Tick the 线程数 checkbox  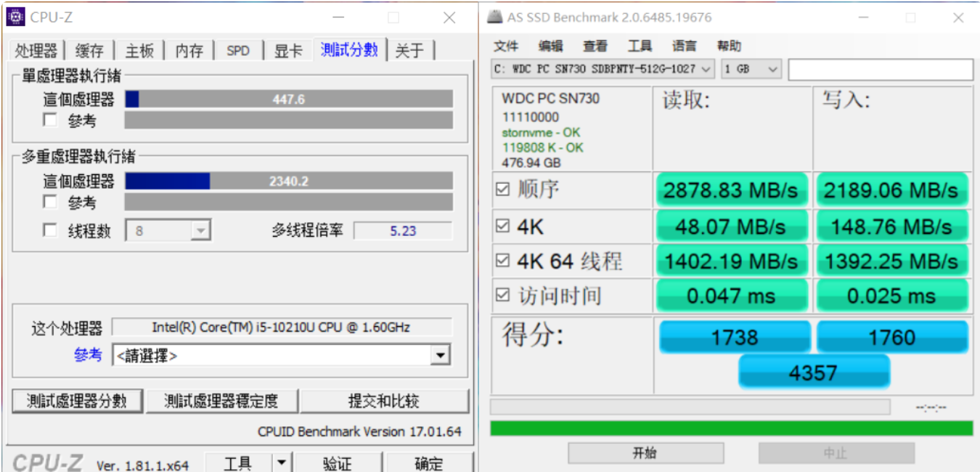pyautogui.click(x=50, y=231)
